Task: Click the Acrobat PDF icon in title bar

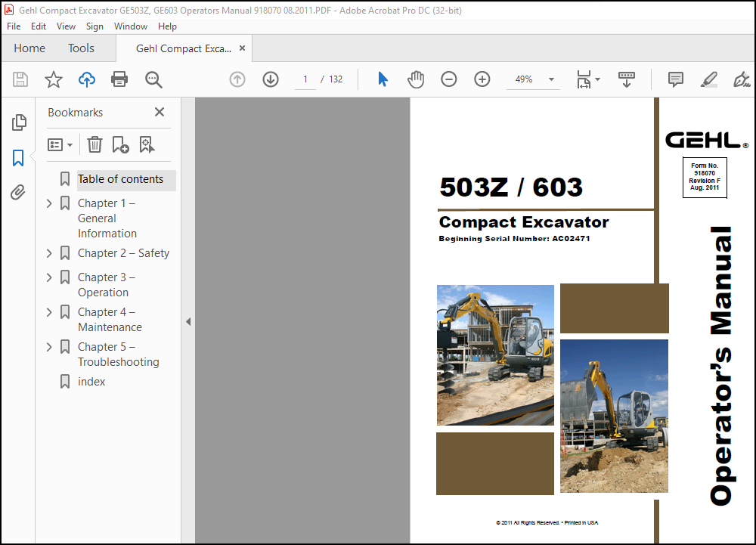Action: pyautogui.click(x=8, y=10)
